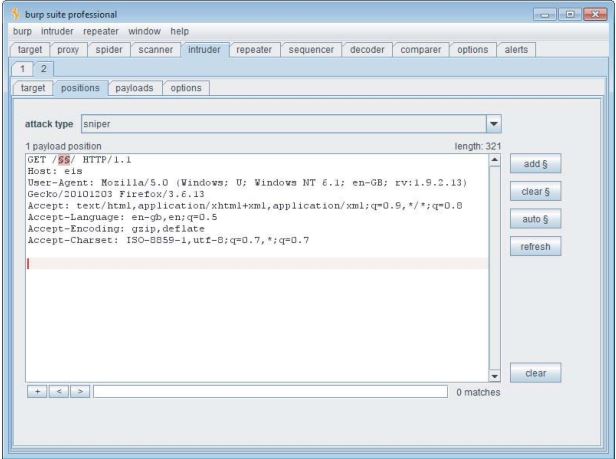Open the repeater menu in menu bar

101,31
